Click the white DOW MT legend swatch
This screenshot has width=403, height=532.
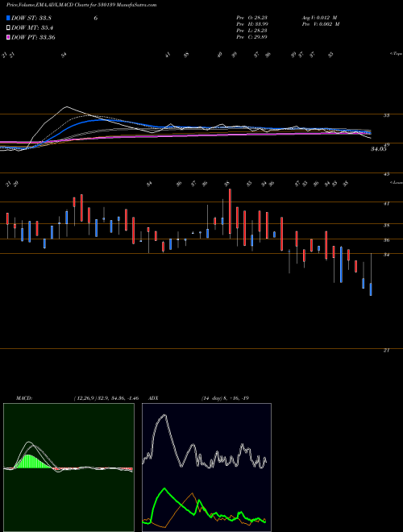(x=8, y=27)
